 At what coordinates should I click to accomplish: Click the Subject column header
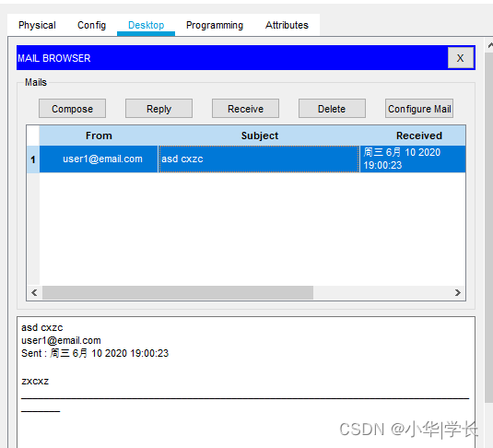pyautogui.click(x=259, y=136)
